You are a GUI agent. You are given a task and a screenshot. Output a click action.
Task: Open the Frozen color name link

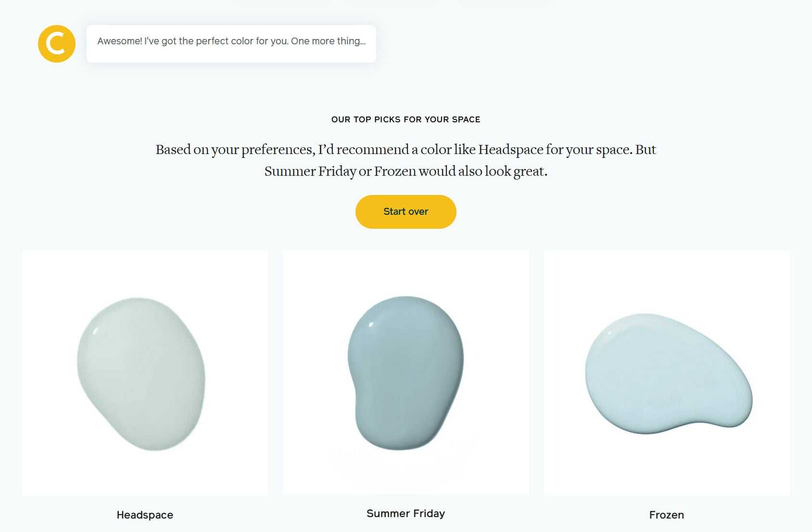point(666,515)
